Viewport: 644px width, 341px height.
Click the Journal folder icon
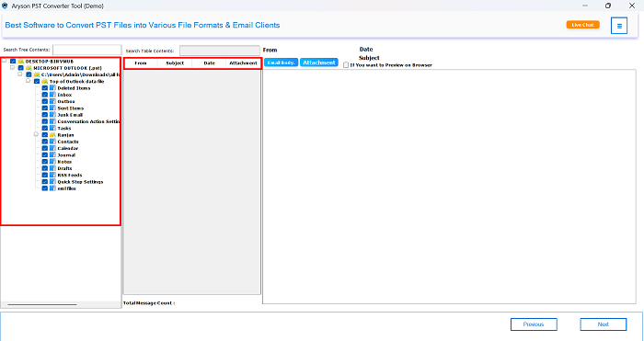click(52, 155)
